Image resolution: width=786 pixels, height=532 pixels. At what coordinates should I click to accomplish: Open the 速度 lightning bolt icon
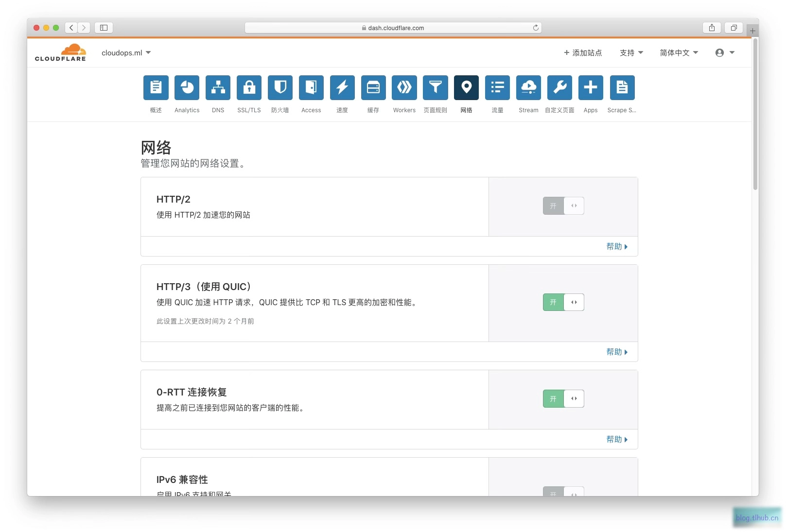tap(342, 87)
